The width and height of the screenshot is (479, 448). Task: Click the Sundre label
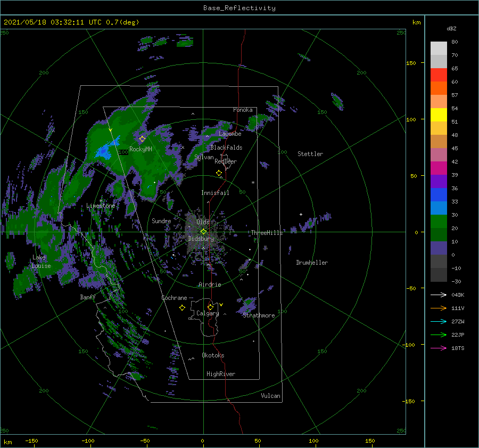pos(161,221)
